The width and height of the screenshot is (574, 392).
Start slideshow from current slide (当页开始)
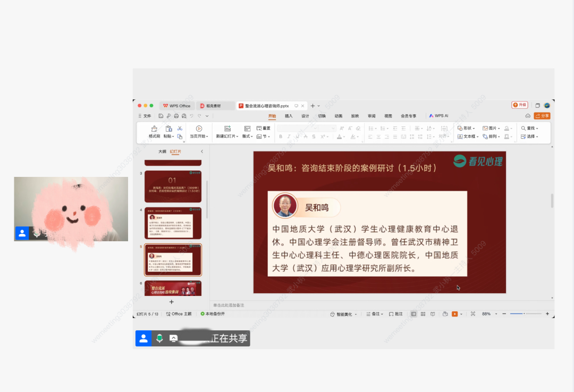tap(199, 132)
